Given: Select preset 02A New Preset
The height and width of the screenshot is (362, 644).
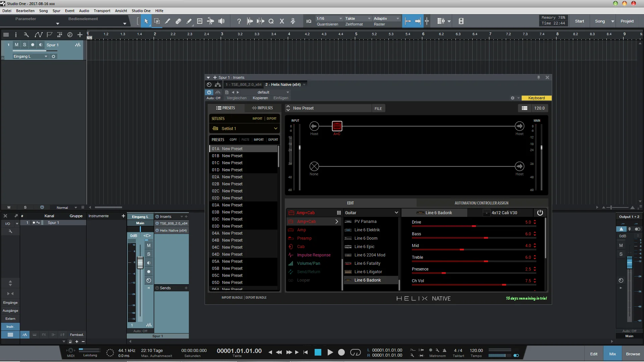Looking at the screenshot, I should click(x=244, y=177).
